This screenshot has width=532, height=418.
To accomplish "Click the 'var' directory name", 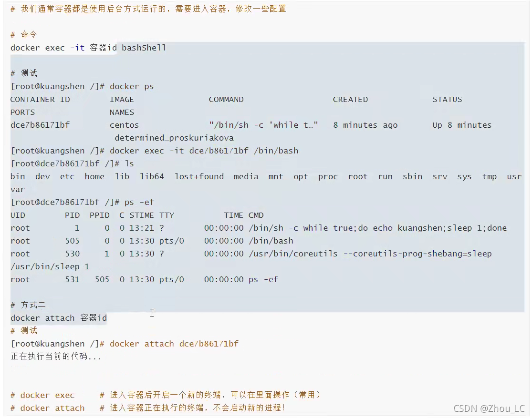I will pyautogui.click(x=18, y=190).
